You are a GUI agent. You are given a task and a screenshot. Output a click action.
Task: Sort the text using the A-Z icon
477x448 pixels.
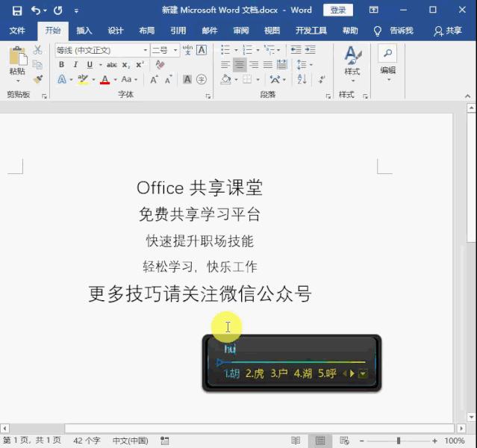click(302, 79)
